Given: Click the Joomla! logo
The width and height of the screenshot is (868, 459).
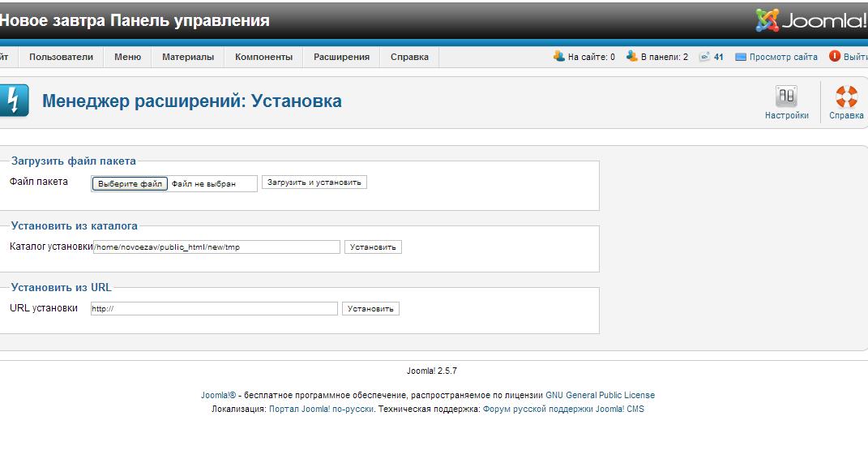Looking at the screenshot, I should (810, 20).
